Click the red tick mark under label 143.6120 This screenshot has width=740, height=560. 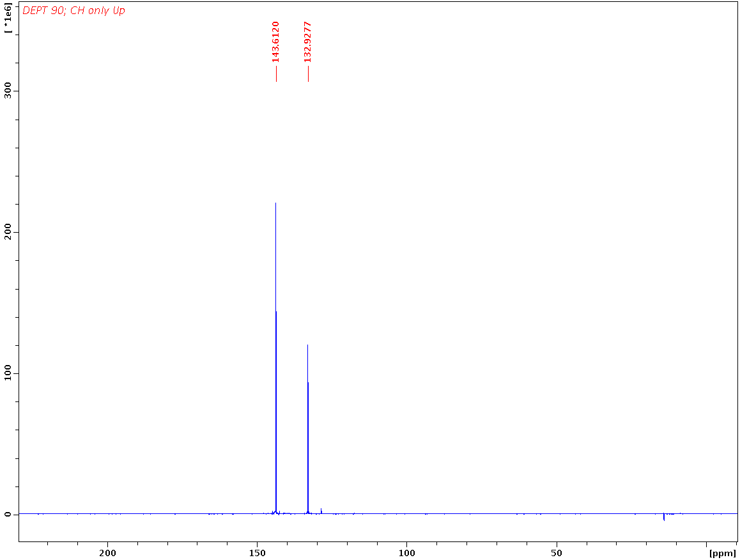coord(275,74)
